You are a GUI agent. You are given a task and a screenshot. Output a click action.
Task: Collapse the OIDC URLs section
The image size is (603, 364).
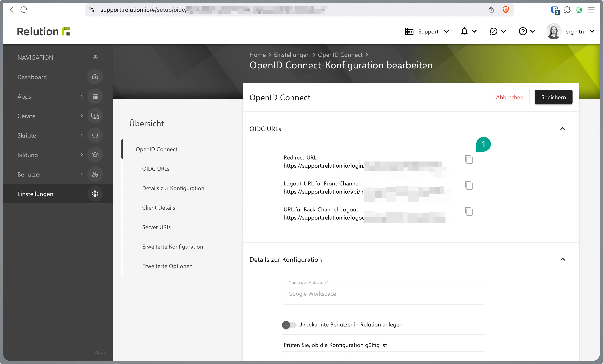click(x=563, y=129)
